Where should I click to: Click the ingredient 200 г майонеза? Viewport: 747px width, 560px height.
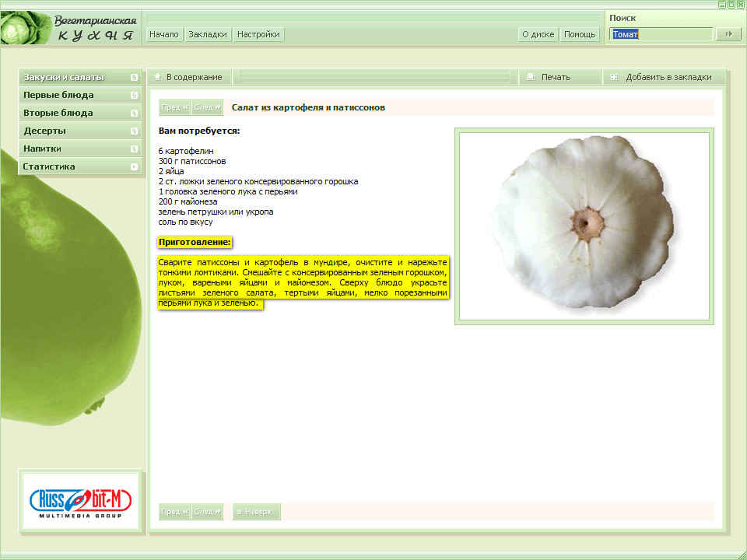click(x=188, y=201)
